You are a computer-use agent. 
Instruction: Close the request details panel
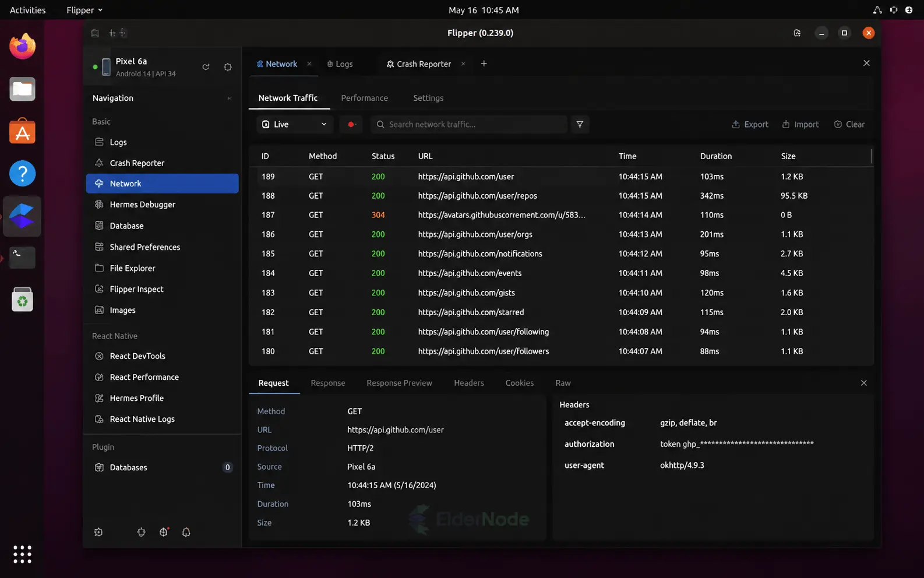coord(864,383)
